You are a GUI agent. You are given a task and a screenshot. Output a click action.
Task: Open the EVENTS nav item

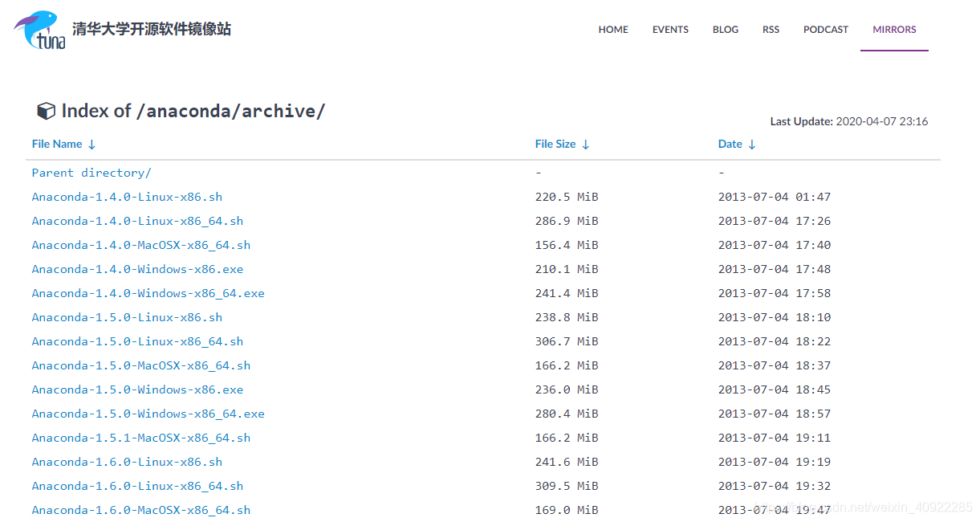(x=670, y=30)
